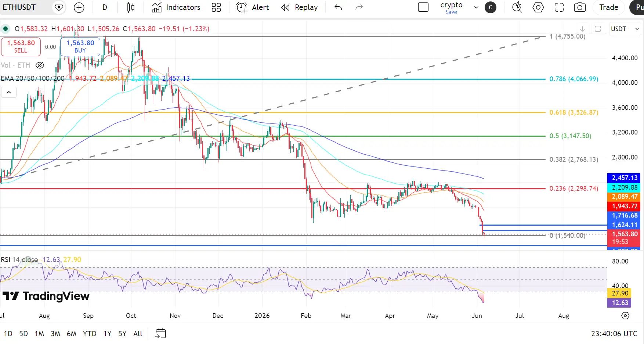Open the layout setup square icon
Image resolution: width=644 pixels, height=344 pixels.
pos(423,7)
